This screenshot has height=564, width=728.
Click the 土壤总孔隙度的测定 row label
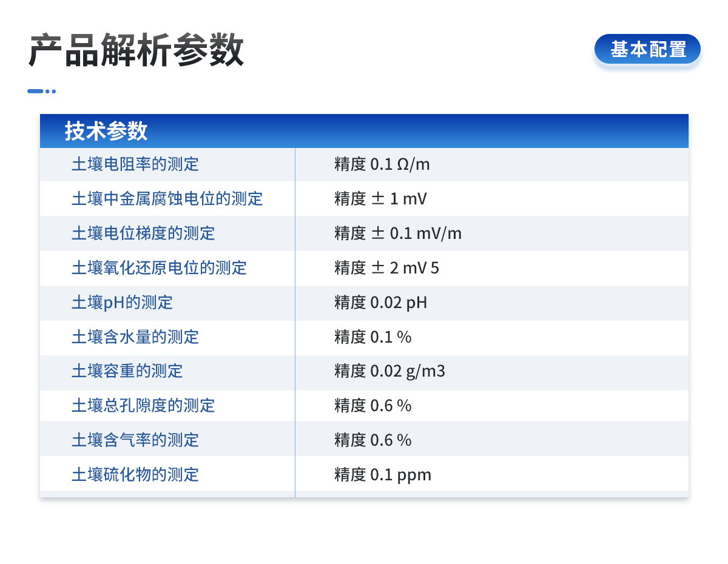click(143, 406)
